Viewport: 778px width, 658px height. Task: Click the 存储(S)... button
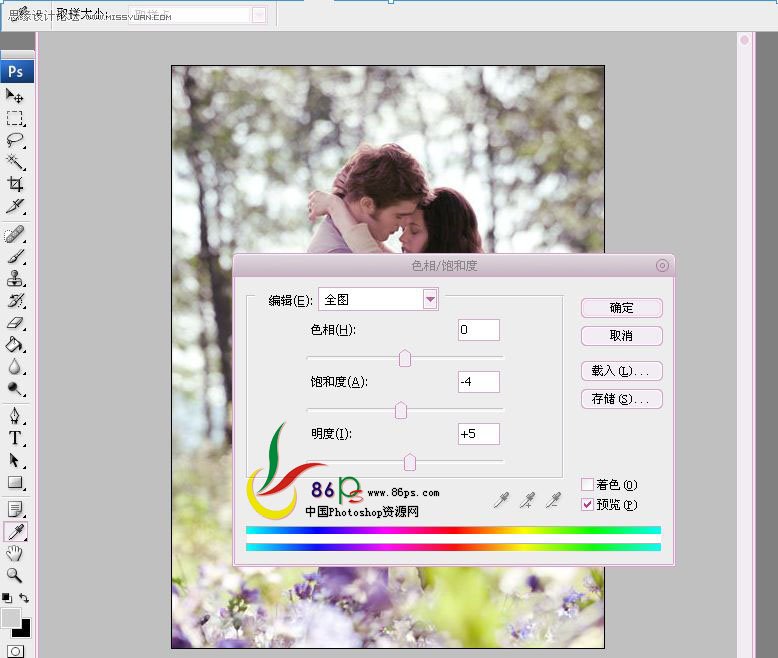(x=621, y=399)
